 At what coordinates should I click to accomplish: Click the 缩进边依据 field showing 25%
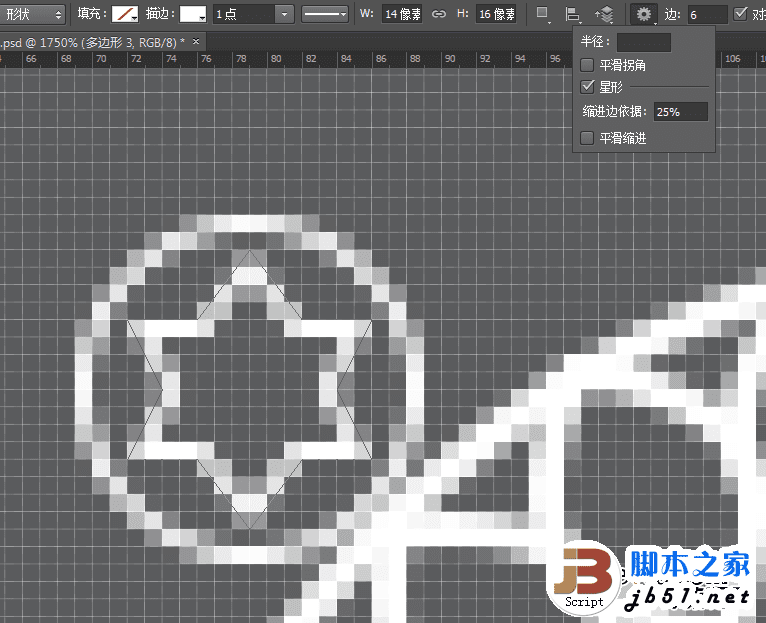tap(681, 111)
